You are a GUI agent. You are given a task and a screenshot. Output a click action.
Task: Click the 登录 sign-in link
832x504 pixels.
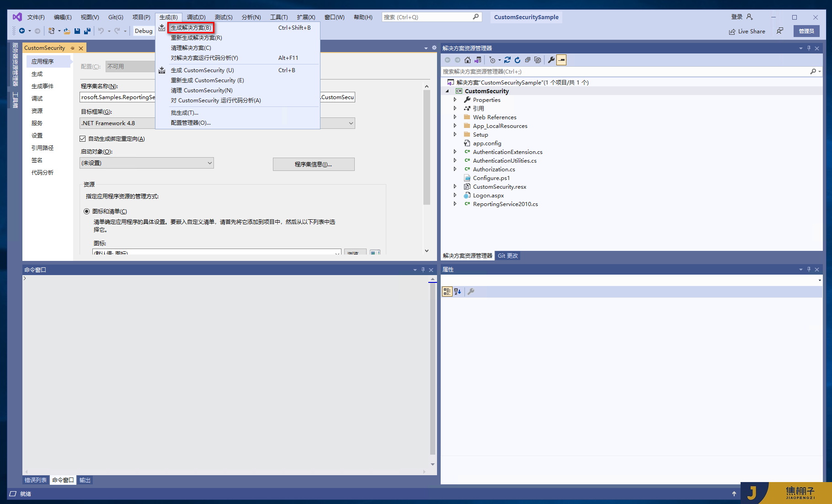tap(736, 17)
